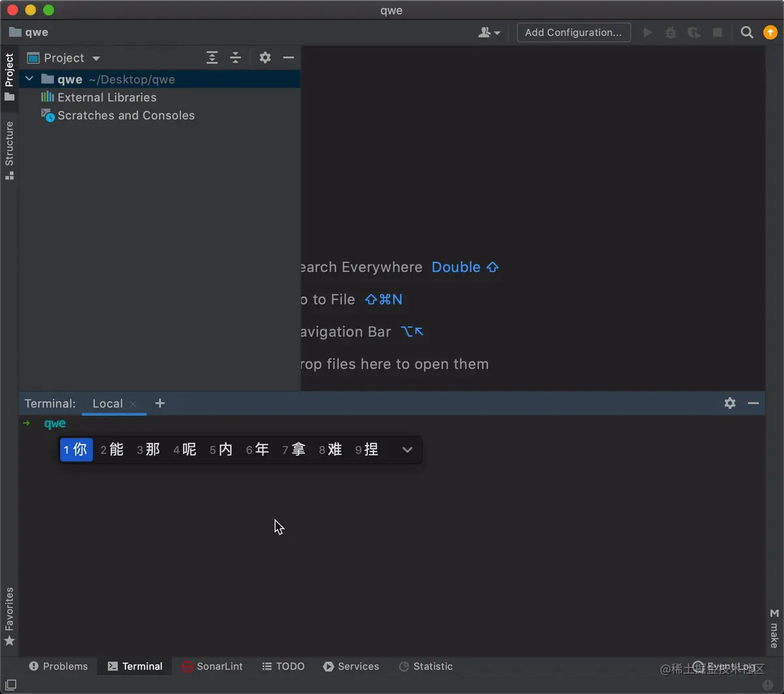784x694 pixels.
Task: Open Project panel gear settings
Action: [265, 57]
